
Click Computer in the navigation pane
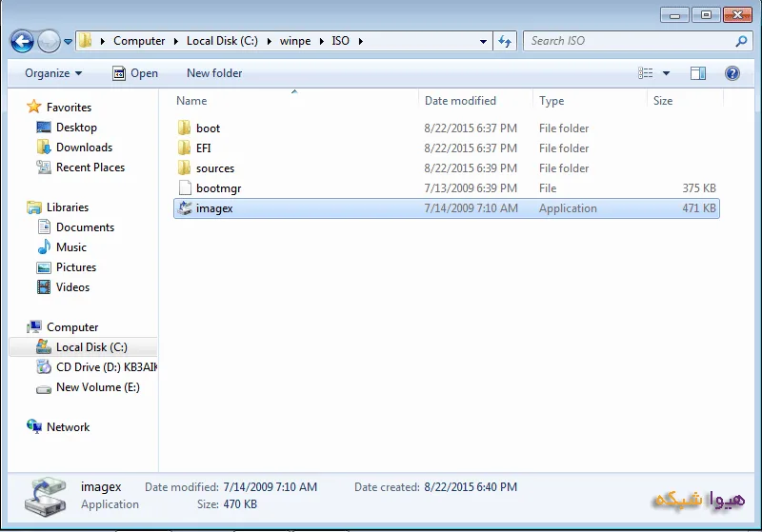tap(72, 327)
